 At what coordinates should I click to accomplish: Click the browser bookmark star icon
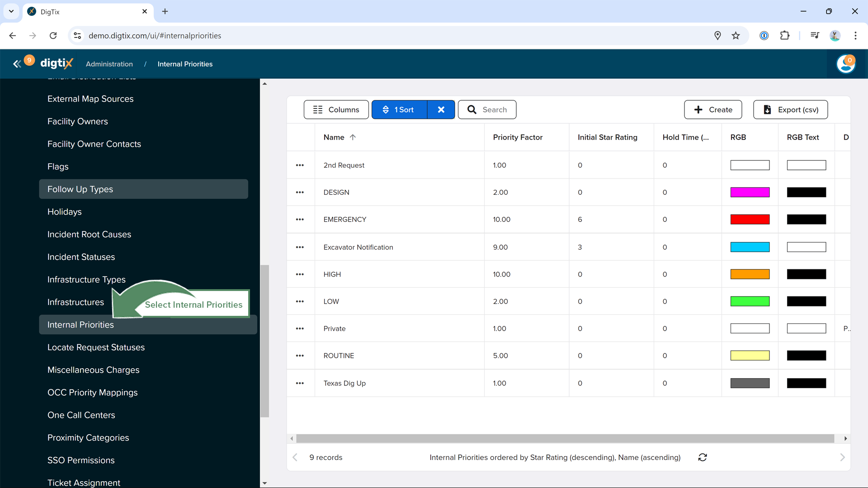tap(736, 36)
